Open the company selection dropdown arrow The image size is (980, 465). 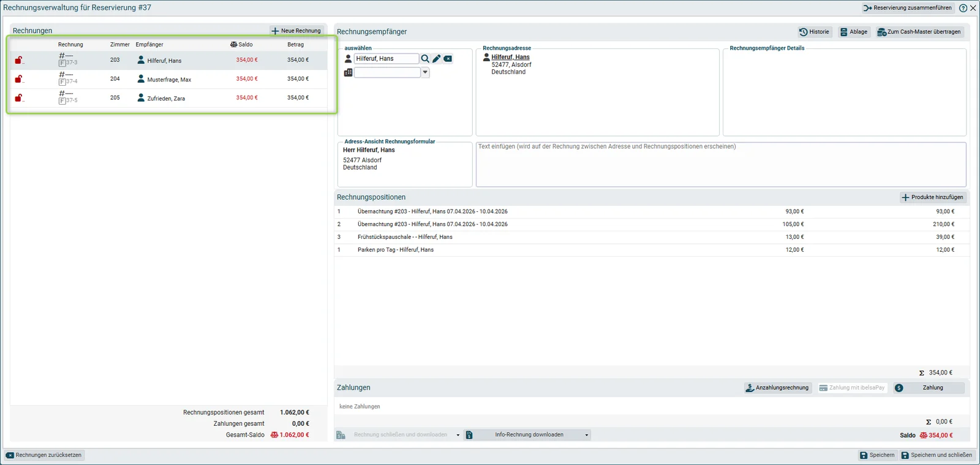pyautogui.click(x=425, y=72)
